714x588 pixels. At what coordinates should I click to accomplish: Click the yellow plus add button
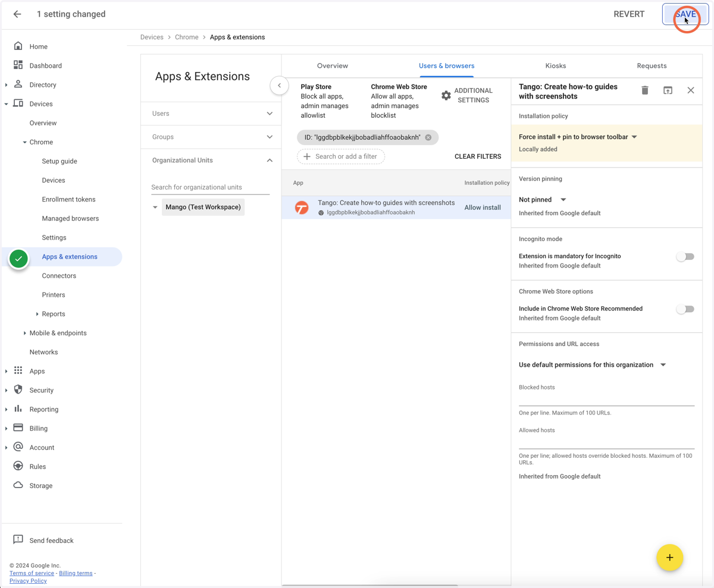click(x=669, y=558)
